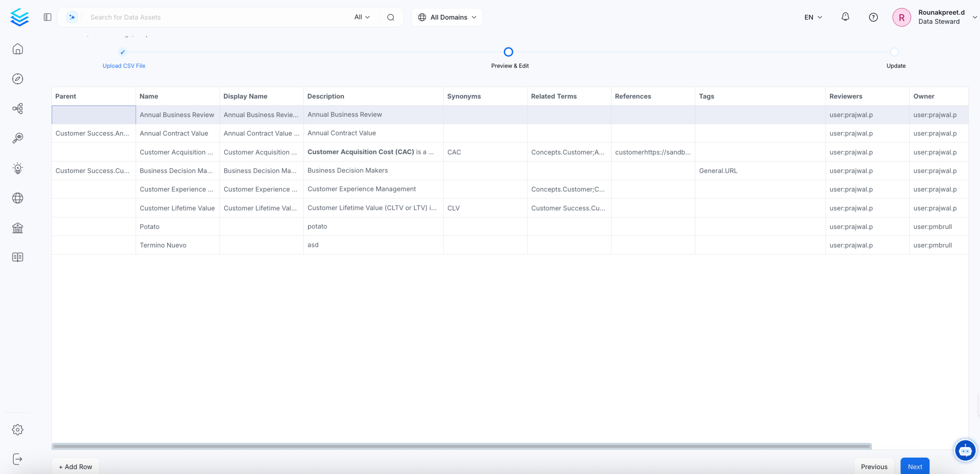980x474 pixels.
Task: Open the Insights lightbulb icon
Action: [x=18, y=168]
